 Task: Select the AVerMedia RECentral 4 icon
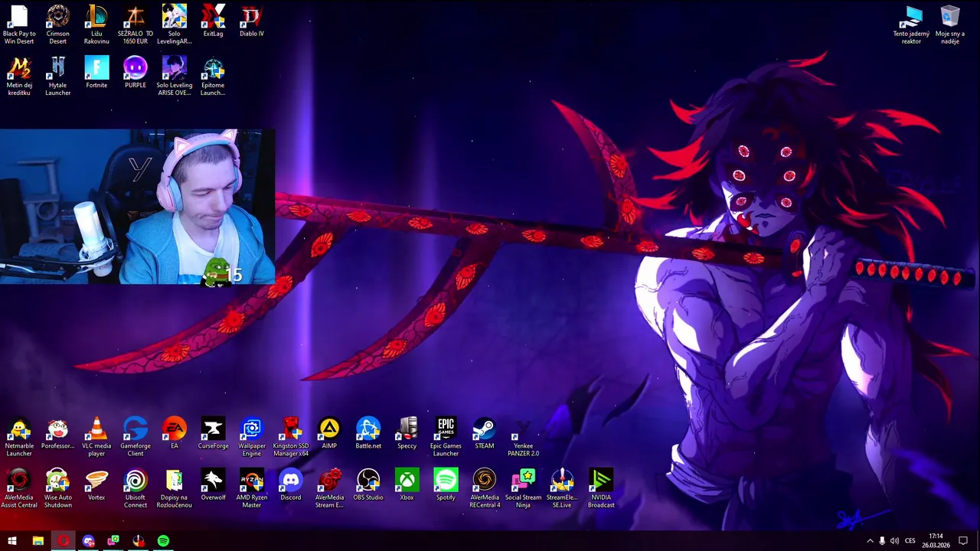[x=485, y=488]
